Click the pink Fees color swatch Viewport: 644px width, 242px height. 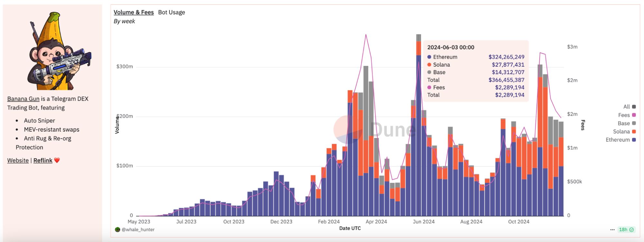[x=634, y=115]
